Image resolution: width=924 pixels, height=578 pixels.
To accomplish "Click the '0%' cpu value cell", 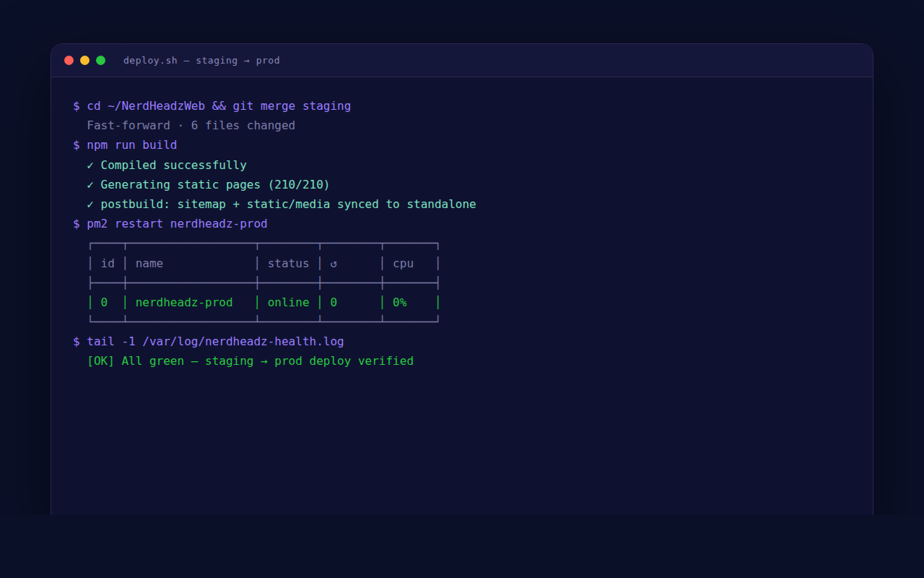I will [400, 302].
